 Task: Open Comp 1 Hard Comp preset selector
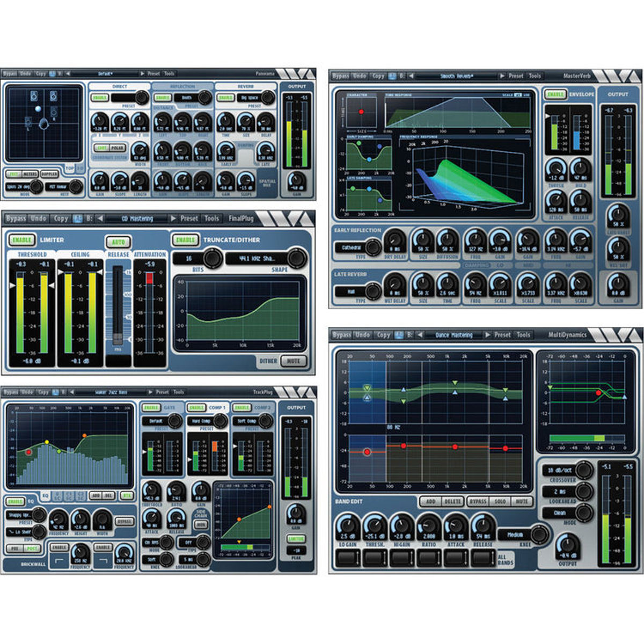pyautogui.click(x=207, y=421)
